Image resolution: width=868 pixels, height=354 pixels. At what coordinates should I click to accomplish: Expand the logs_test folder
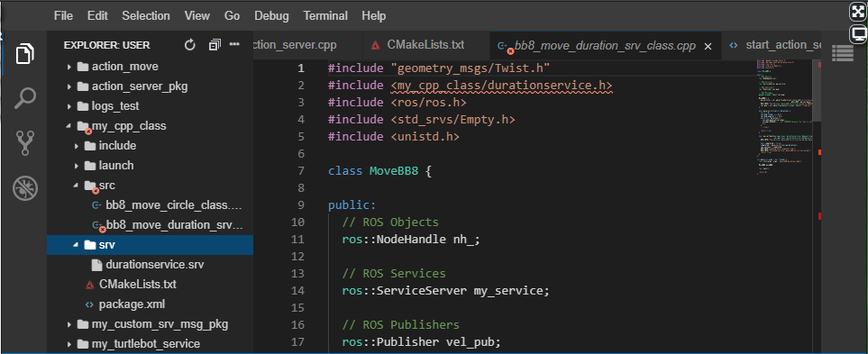[x=69, y=106]
